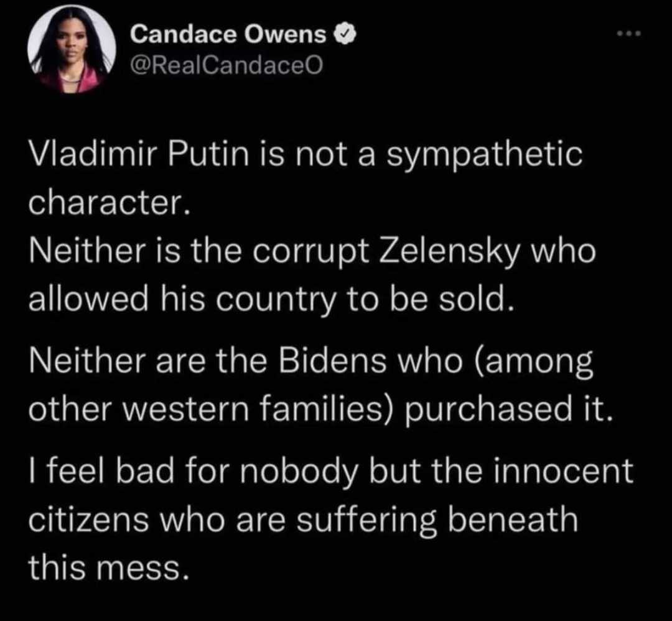
Task: Open the three-dot more options menu
Action: tap(629, 33)
